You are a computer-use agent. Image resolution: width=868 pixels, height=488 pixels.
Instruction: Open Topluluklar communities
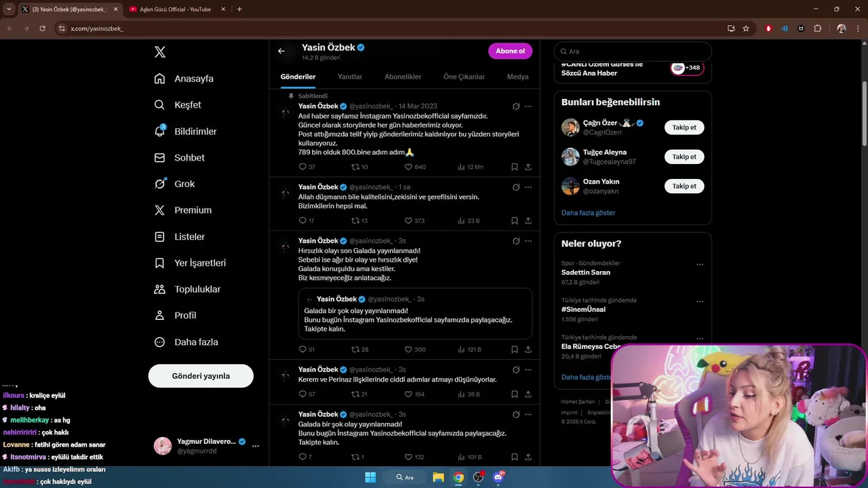187,289
